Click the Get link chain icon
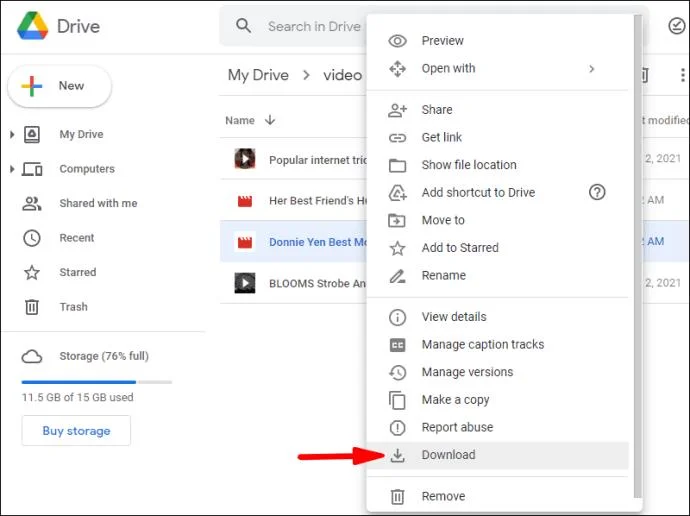The width and height of the screenshot is (690, 516). 397,138
